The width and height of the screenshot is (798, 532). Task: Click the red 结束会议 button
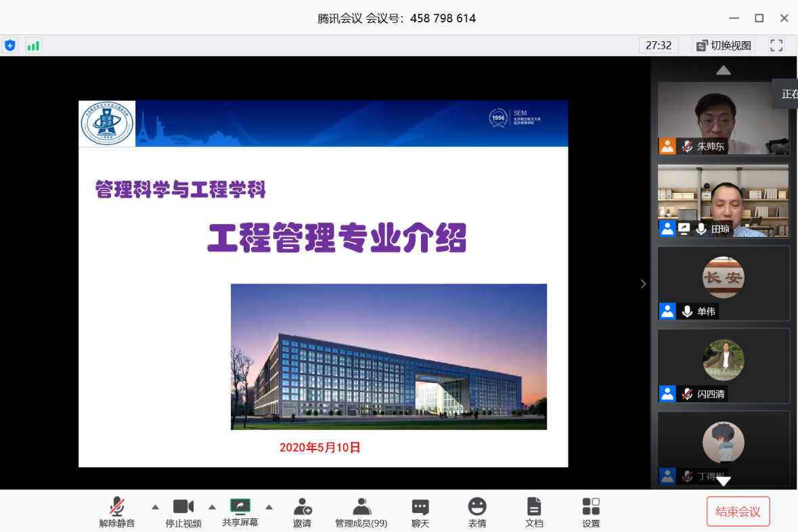[738, 512]
